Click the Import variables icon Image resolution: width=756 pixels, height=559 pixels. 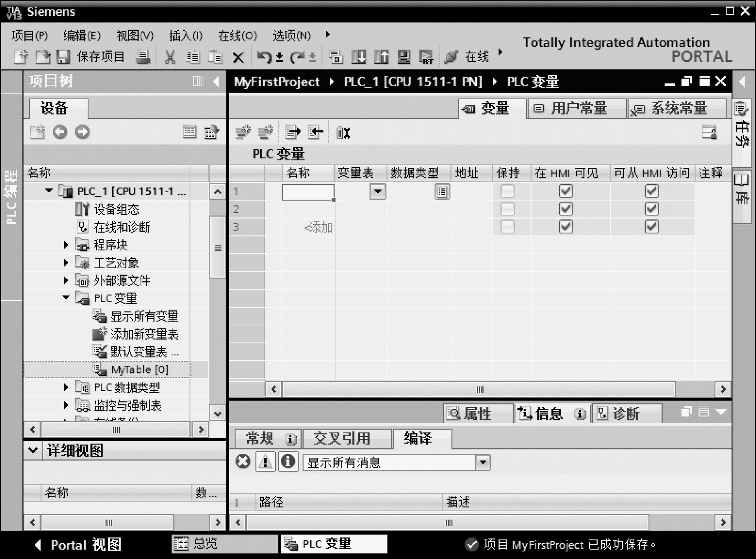(315, 132)
